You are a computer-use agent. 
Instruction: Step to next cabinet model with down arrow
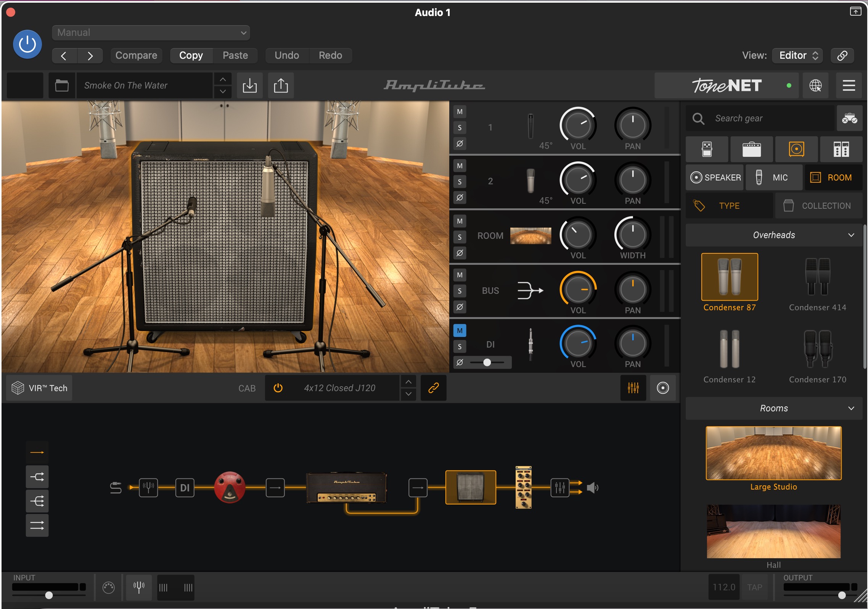(x=408, y=394)
